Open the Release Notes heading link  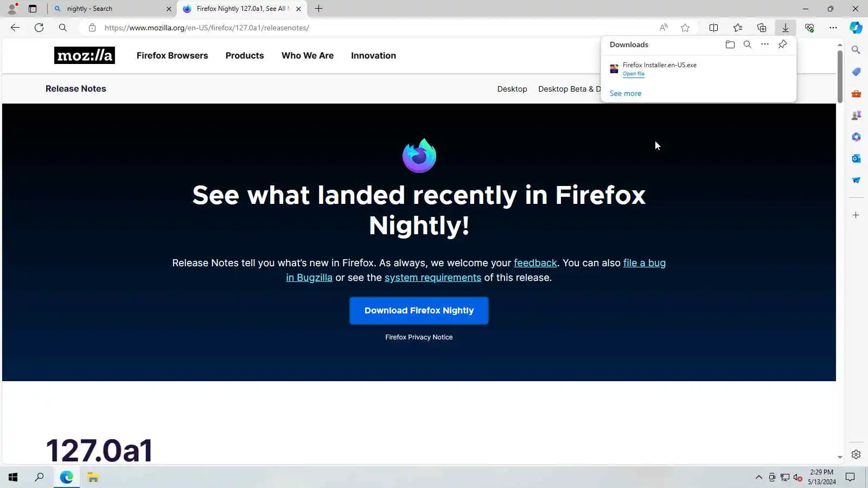point(76,88)
